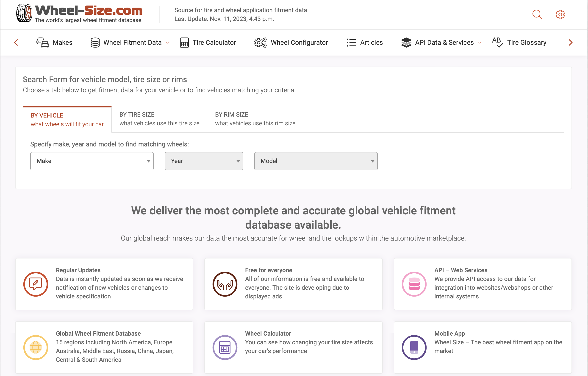Click the Global Wheel Fitment Database heading
The width and height of the screenshot is (588, 376).
pos(98,334)
